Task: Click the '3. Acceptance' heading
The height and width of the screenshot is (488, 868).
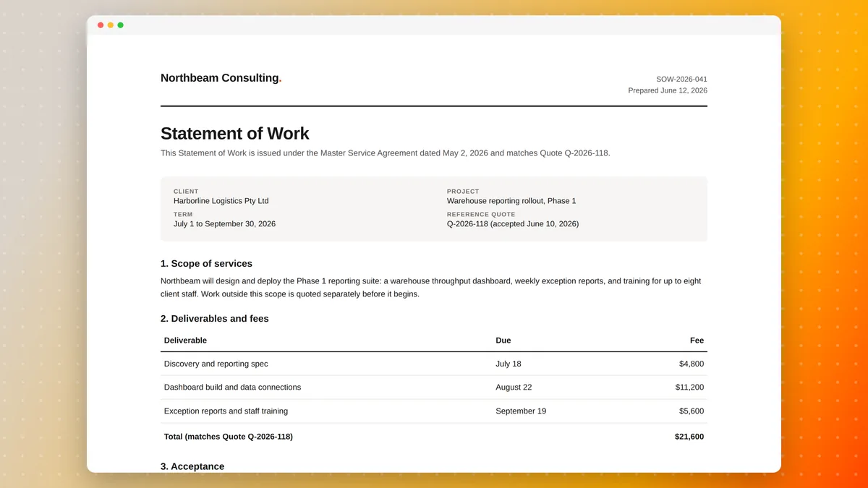Action: tap(192, 466)
